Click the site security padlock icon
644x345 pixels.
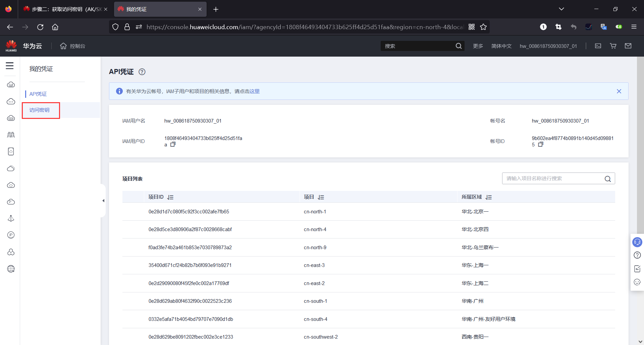127,27
